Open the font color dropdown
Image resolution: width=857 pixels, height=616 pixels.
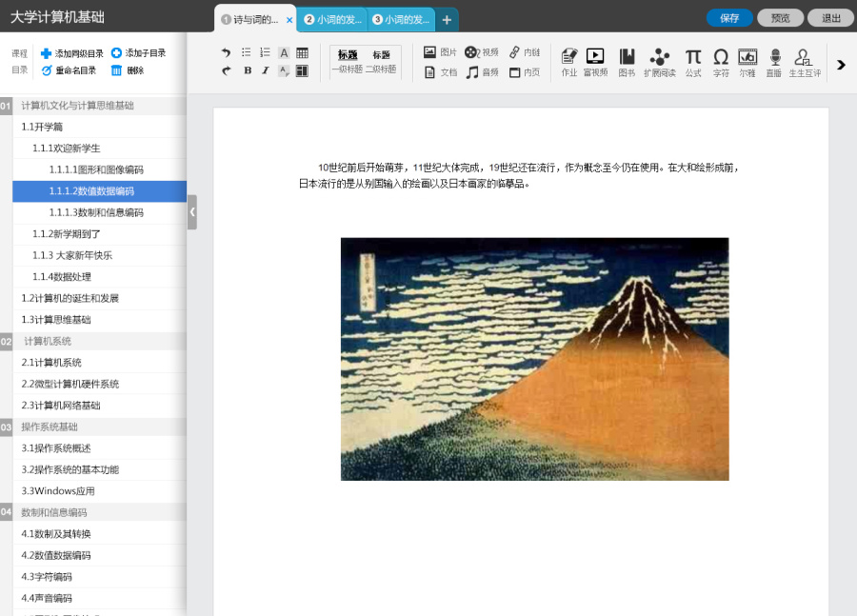coord(284,71)
